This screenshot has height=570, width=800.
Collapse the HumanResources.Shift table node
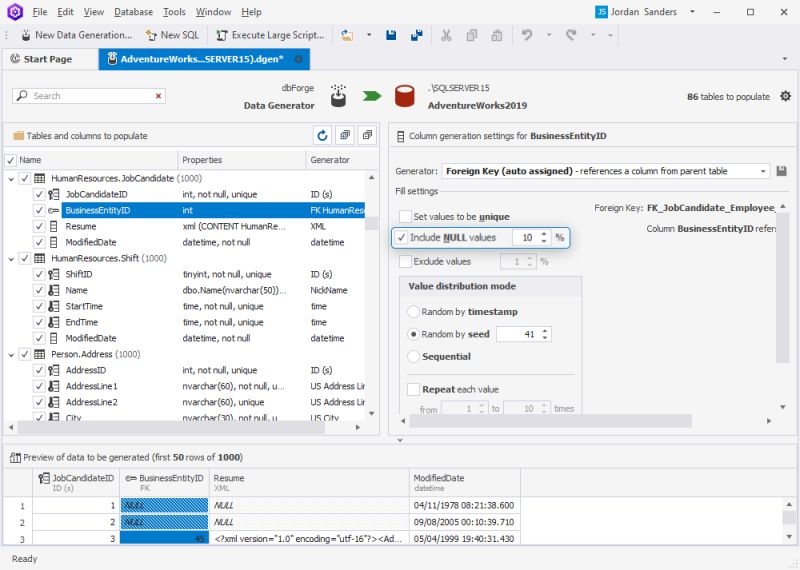point(11,259)
